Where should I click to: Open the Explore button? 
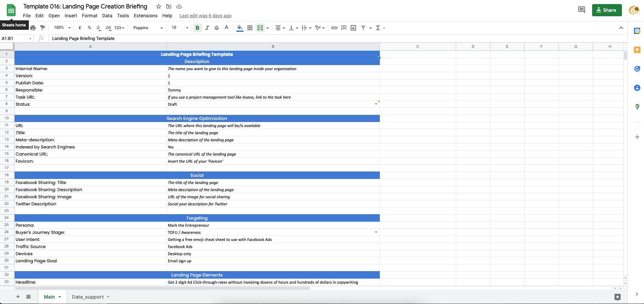click(617, 297)
